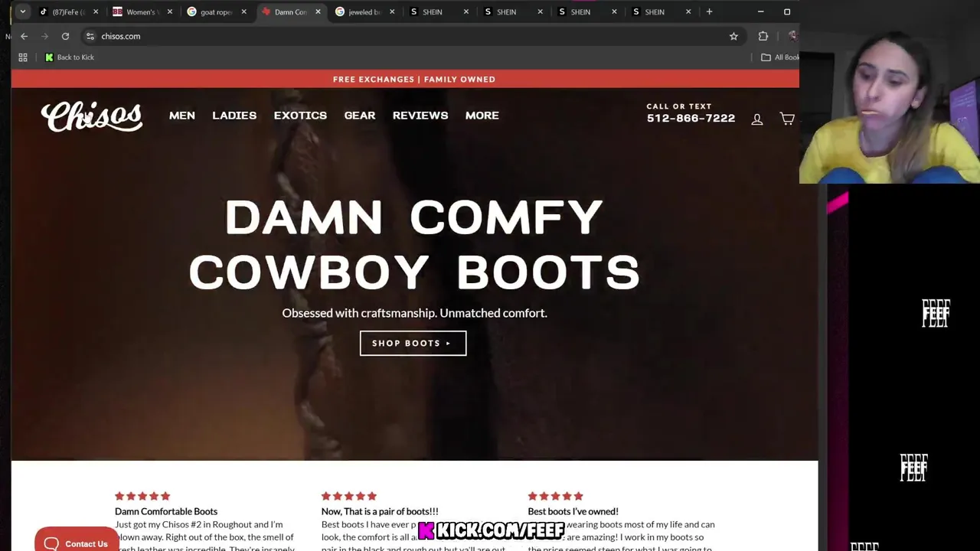
Task: Maximize the browser window
Action: (787, 11)
